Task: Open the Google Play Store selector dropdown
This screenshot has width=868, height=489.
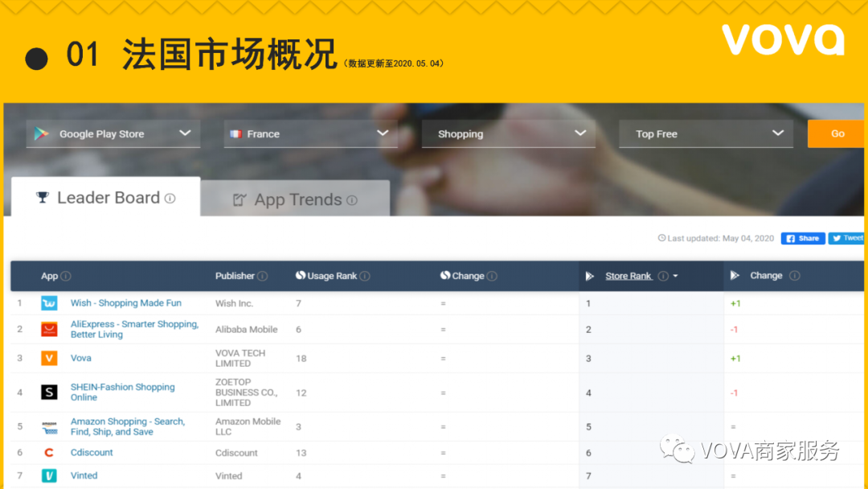Action: [113, 134]
